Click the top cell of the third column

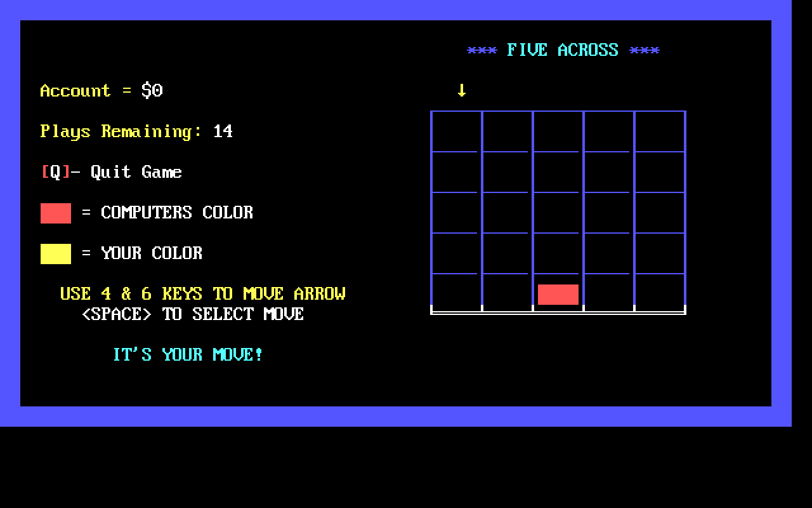pyautogui.click(x=558, y=132)
